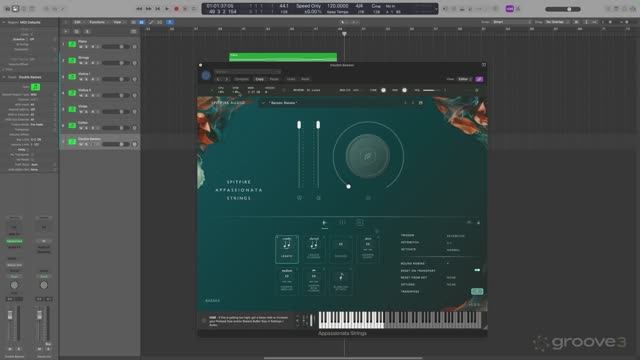640x360 pixels.
Task: Mute the Piano track
Action: [81, 47]
